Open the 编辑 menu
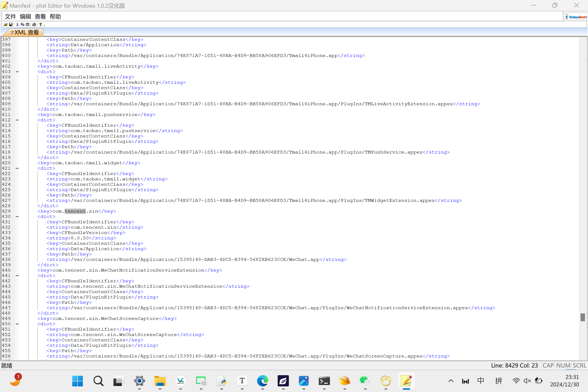588x392 pixels. [x=25, y=17]
